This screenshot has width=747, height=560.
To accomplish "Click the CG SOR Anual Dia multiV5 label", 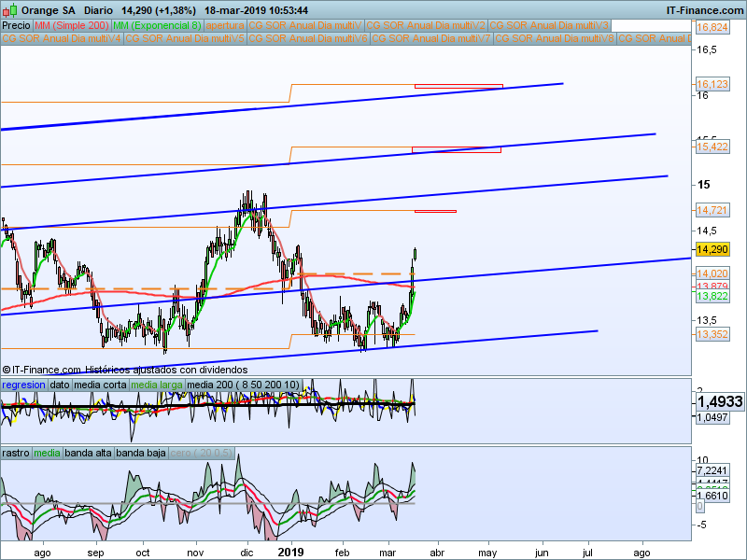I will pos(185,38).
